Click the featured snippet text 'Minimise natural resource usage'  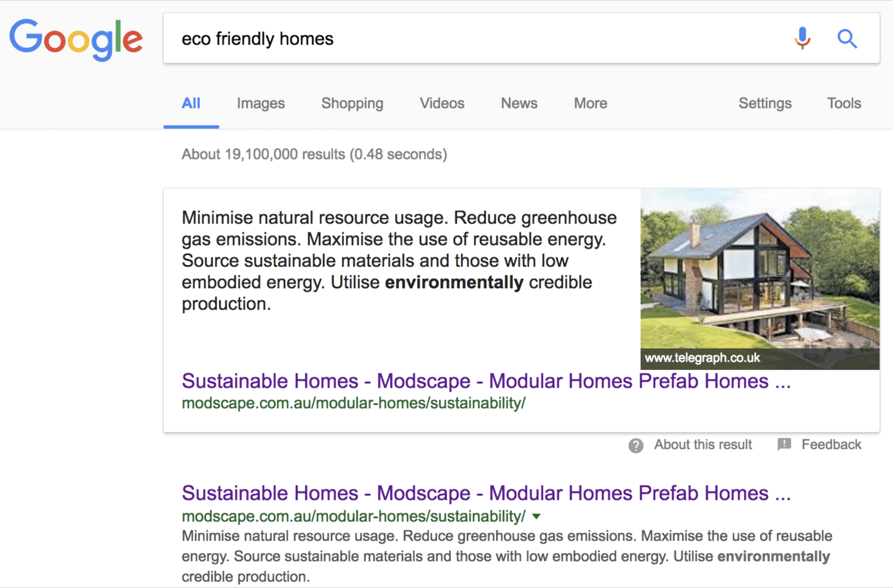click(x=315, y=217)
